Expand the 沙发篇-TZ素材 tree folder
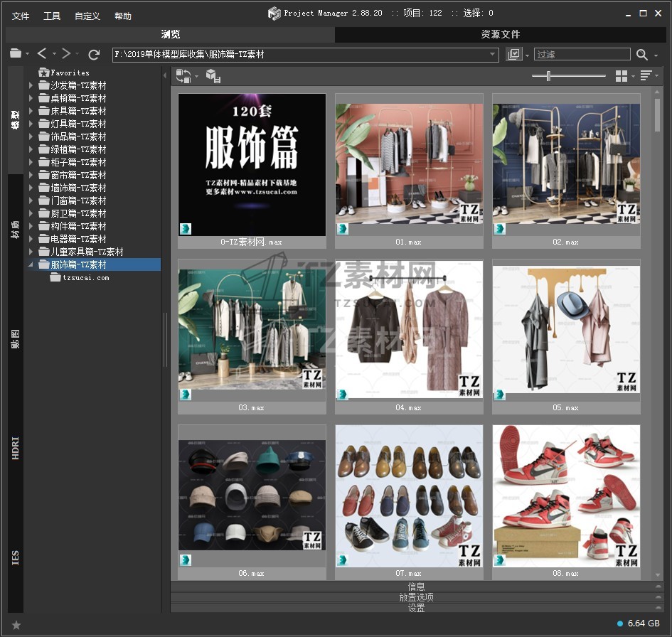The width and height of the screenshot is (672, 637). (31, 85)
